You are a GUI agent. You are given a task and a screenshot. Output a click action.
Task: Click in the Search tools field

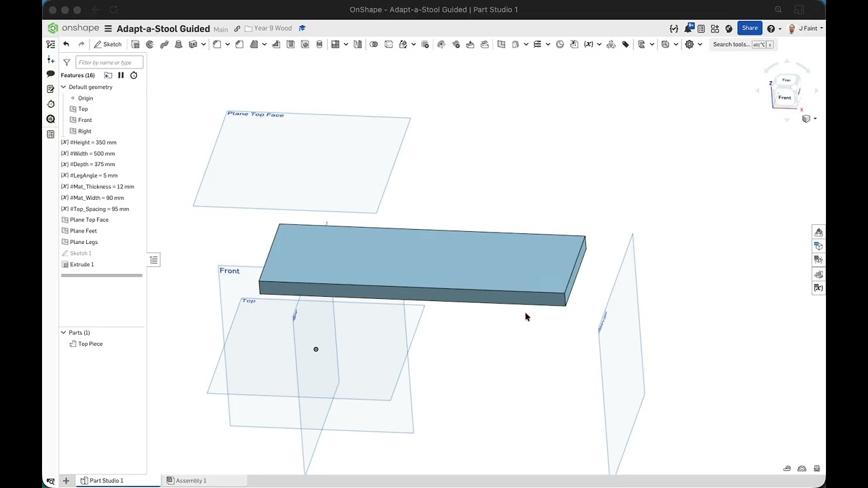[742, 44]
